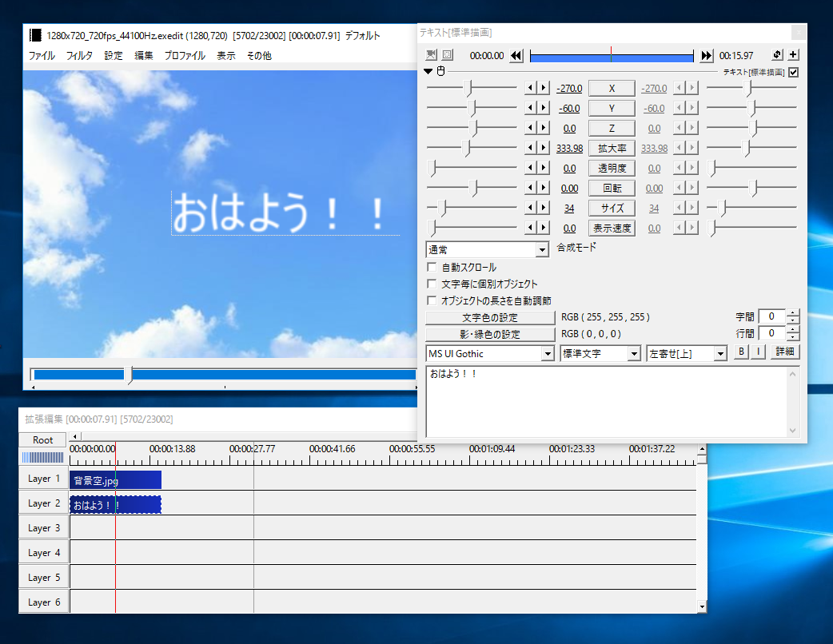Increase left 透明度 value with right arrow

pyautogui.click(x=543, y=168)
